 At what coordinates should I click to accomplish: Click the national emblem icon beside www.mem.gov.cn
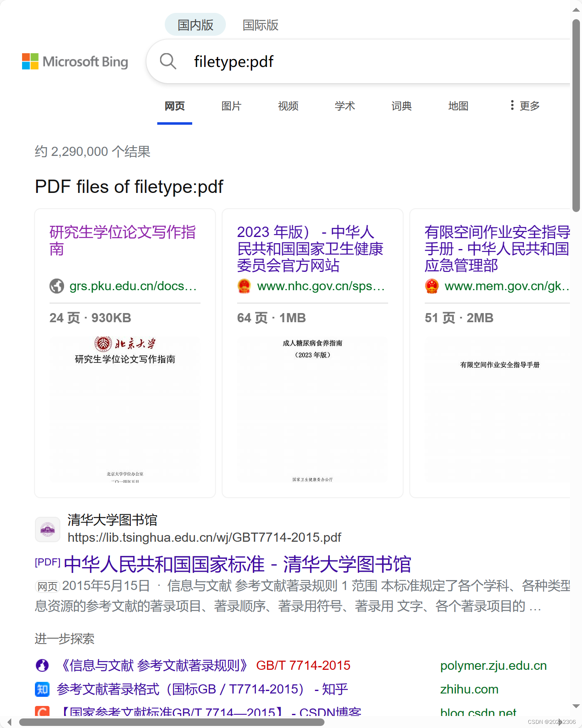point(432,286)
